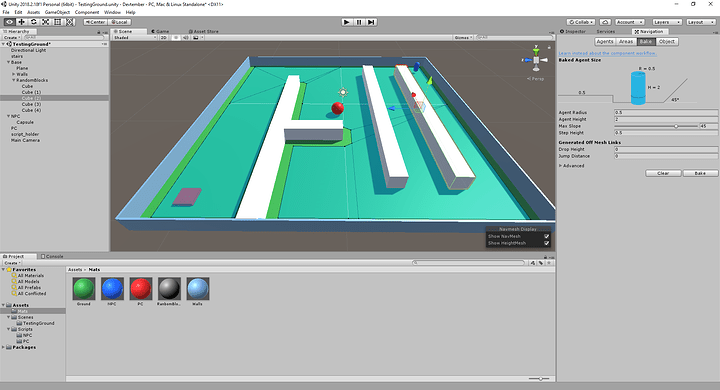Open the Layout dropdown
This screenshot has height=390, width=720.
coord(701,22)
